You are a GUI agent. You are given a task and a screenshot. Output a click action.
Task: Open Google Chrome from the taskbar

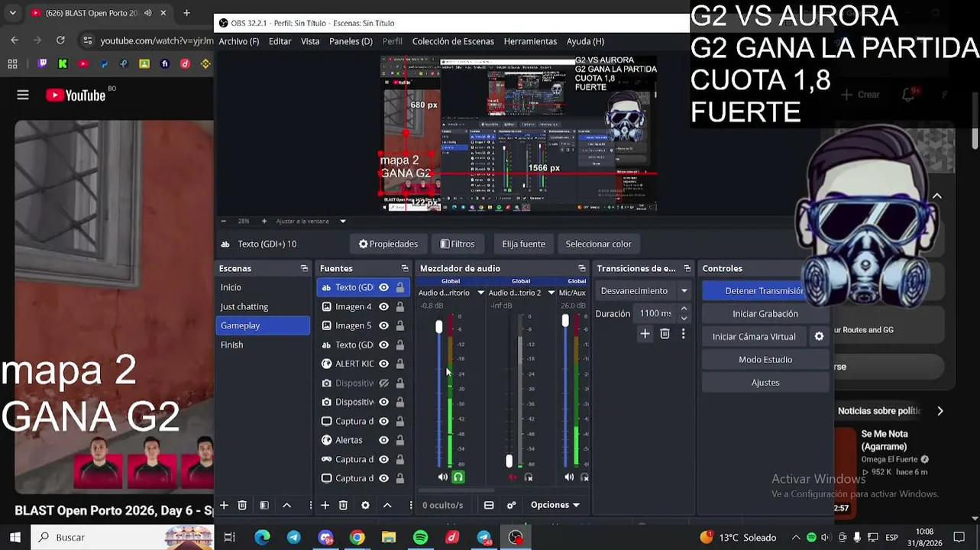point(357,537)
